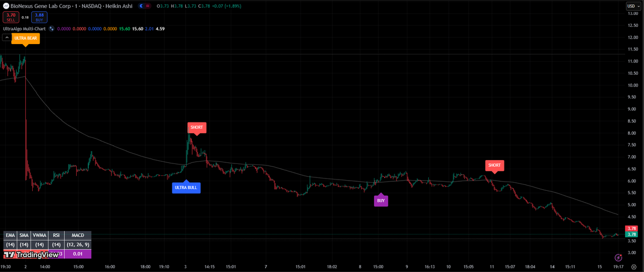This screenshot has height=272, width=644.
Task: Click the 13.00 price scale label
Action: pyautogui.click(x=632, y=13)
